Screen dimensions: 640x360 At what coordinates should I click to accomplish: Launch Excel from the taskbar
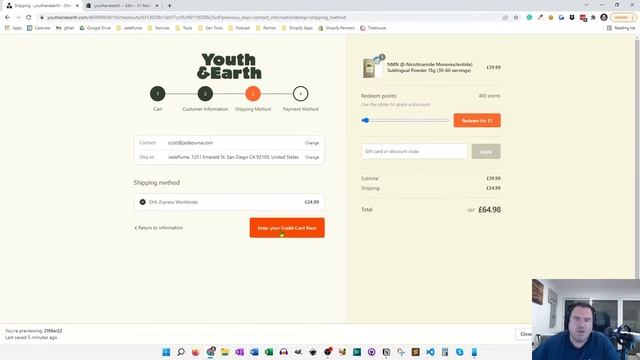[x=269, y=352]
